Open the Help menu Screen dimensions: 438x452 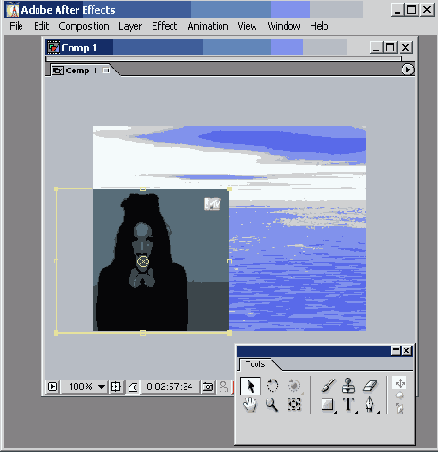319,26
